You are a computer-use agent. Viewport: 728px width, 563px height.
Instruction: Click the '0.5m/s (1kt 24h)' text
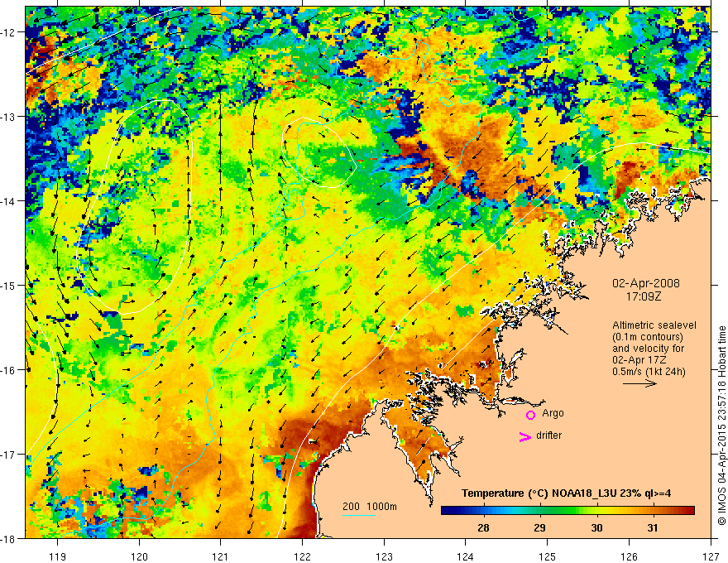tap(649, 372)
